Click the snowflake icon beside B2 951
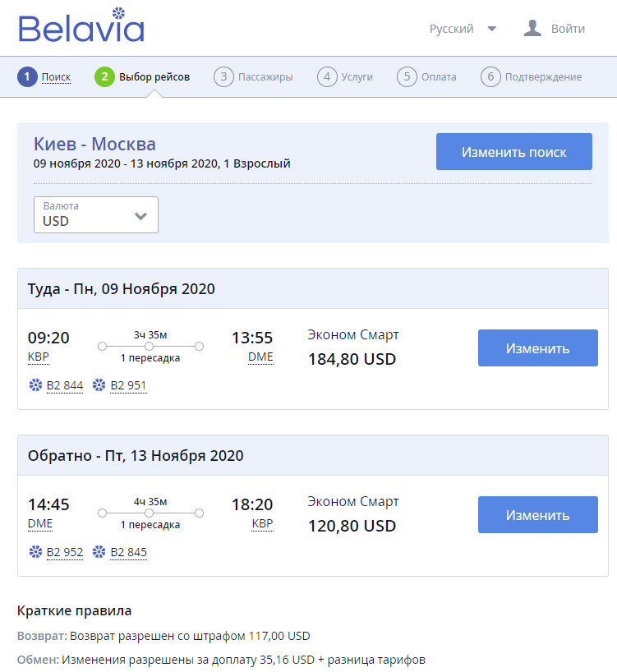This screenshot has width=617, height=672. tap(99, 384)
